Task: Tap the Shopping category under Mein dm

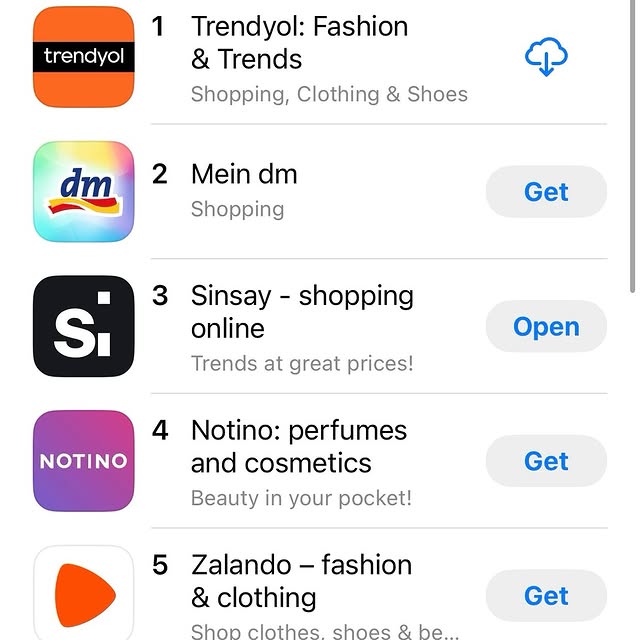Action: coord(237,209)
